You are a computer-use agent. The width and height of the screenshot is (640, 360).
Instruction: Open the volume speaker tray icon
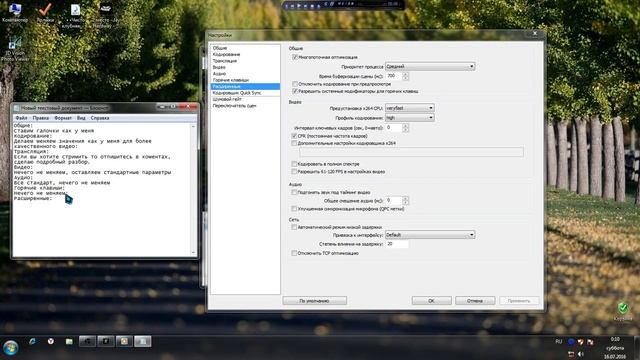(580, 354)
